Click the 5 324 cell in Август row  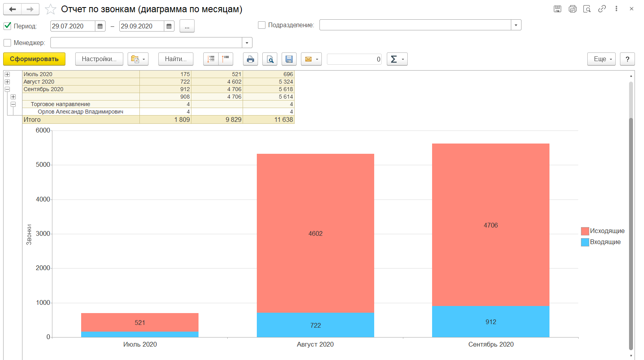269,82
